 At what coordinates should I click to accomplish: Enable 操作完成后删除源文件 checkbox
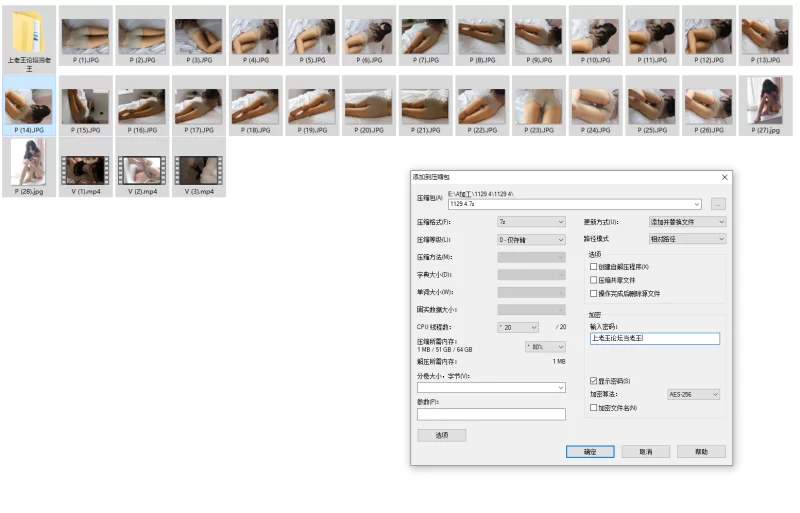pyautogui.click(x=593, y=294)
